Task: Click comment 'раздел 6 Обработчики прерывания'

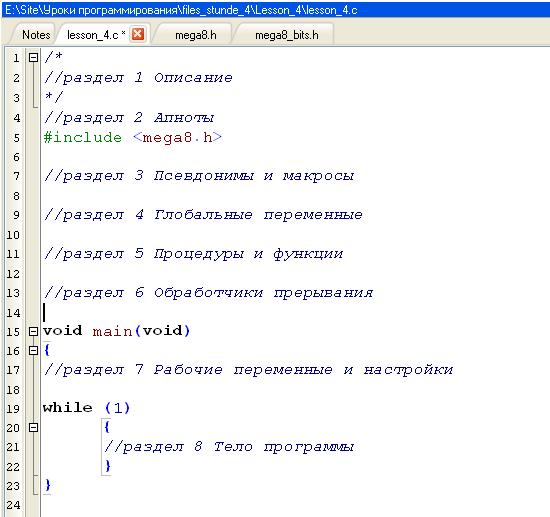Action: click(208, 292)
